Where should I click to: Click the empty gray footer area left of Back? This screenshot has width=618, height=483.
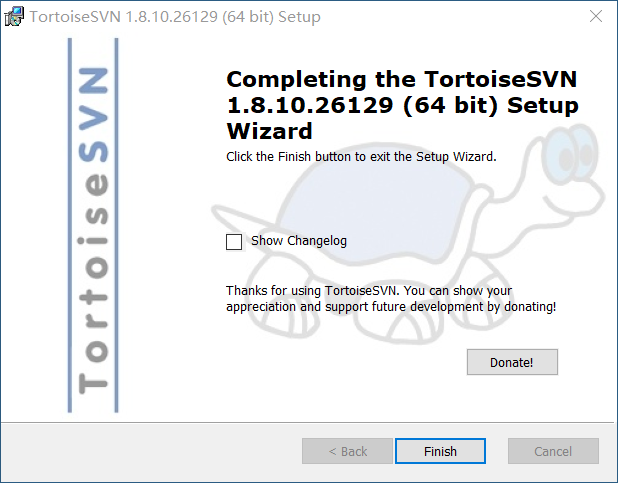point(151,451)
